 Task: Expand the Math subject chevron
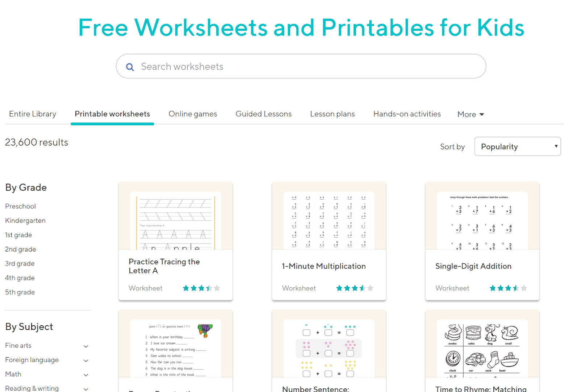(86, 375)
